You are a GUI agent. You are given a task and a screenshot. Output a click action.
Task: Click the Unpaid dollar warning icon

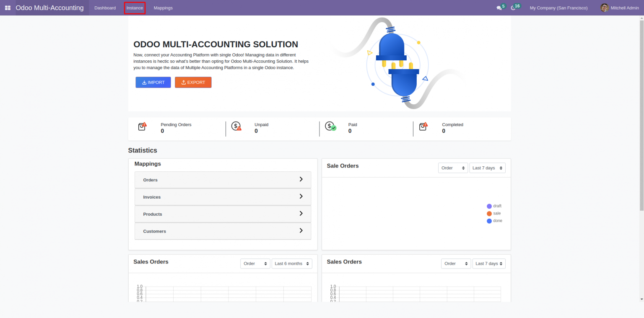(x=236, y=126)
